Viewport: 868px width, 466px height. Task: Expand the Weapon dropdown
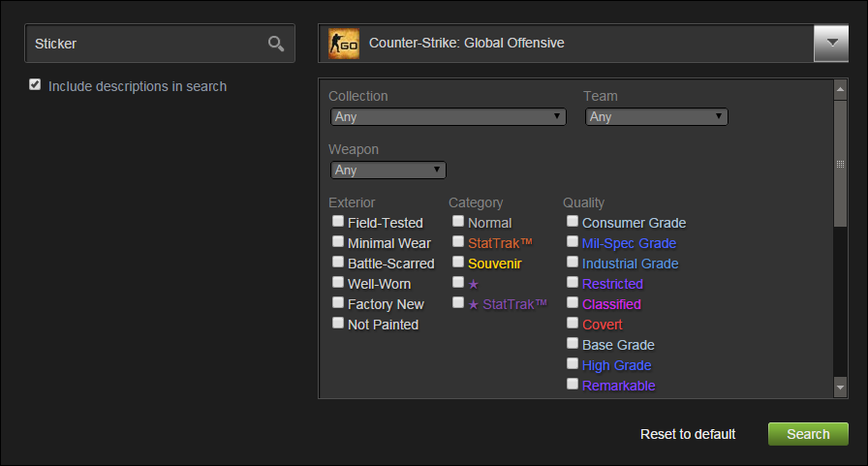click(388, 171)
